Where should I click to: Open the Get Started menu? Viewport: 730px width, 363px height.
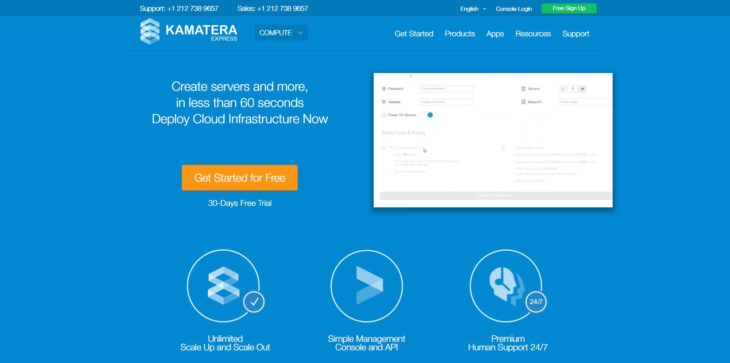414,34
